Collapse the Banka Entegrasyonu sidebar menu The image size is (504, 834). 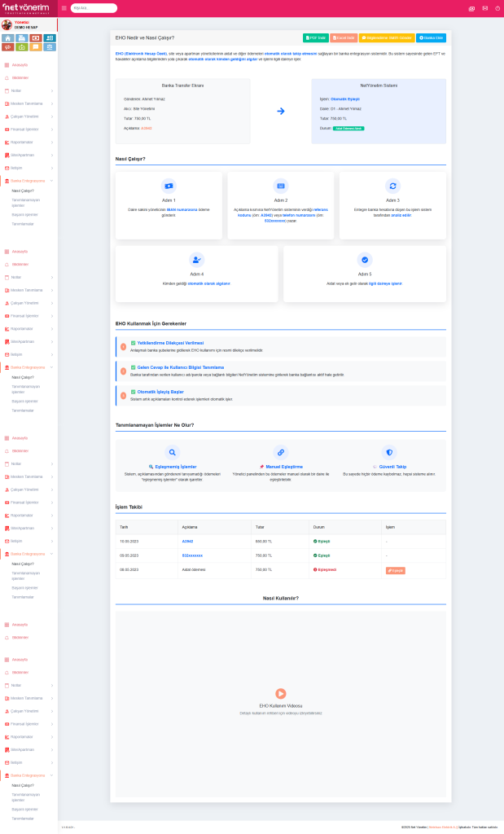(28, 180)
